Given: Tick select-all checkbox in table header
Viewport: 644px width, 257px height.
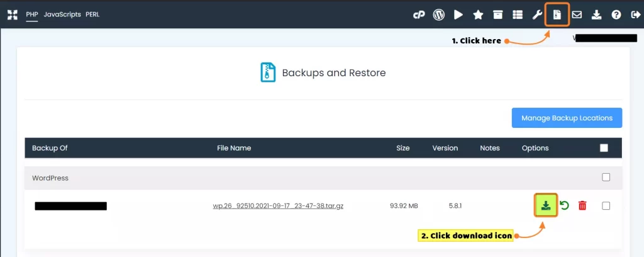Looking at the screenshot, I should click(604, 148).
